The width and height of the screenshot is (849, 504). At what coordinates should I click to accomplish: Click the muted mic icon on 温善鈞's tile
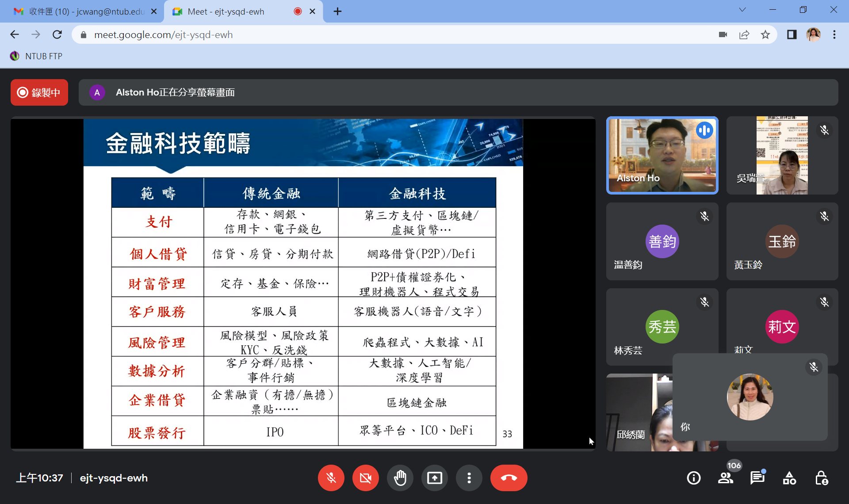pyautogui.click(x=704, y=216)
